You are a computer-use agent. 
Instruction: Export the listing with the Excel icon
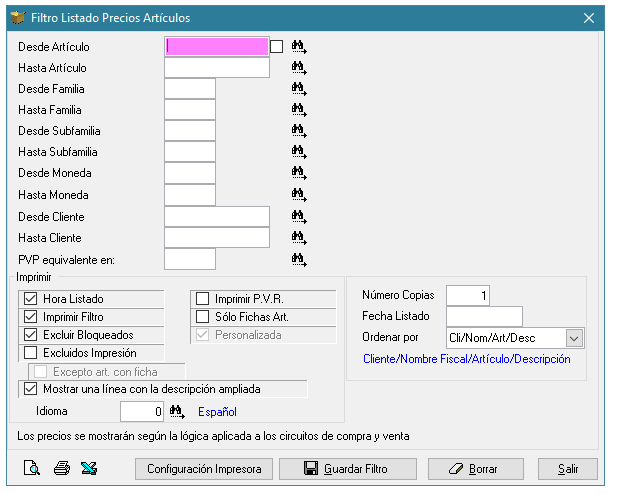coord(89,468)
